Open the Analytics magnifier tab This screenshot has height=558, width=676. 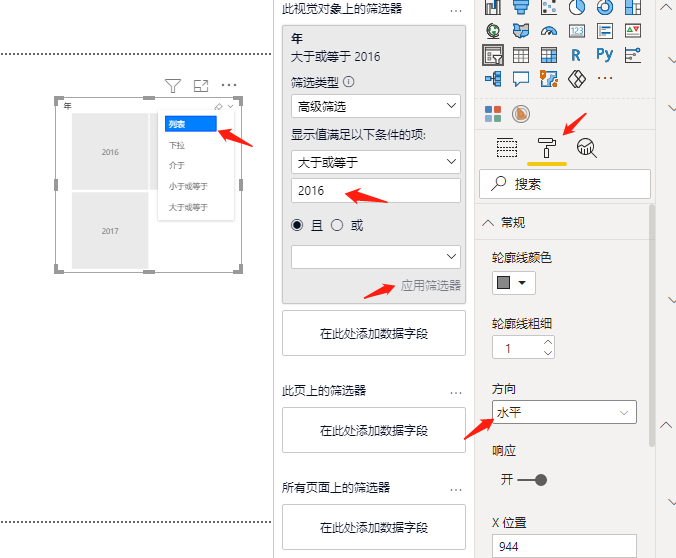(x=587, y=148)
